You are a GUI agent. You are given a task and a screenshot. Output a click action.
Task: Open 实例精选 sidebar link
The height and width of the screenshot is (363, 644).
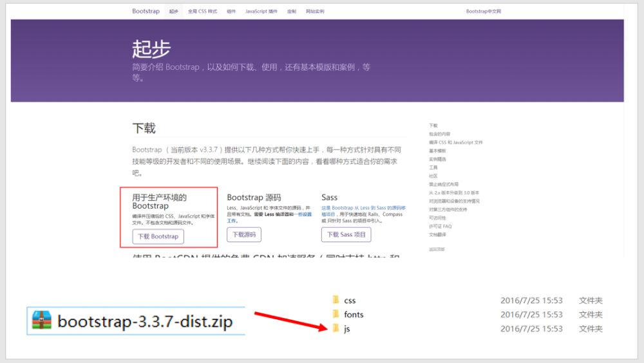coord(437,160)
